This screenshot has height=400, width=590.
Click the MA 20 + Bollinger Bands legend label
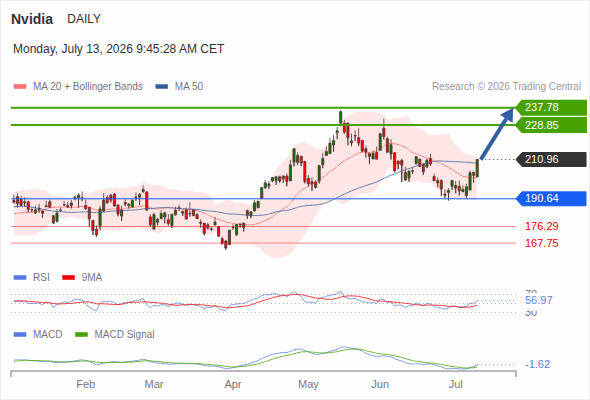(x=88, y=87)
